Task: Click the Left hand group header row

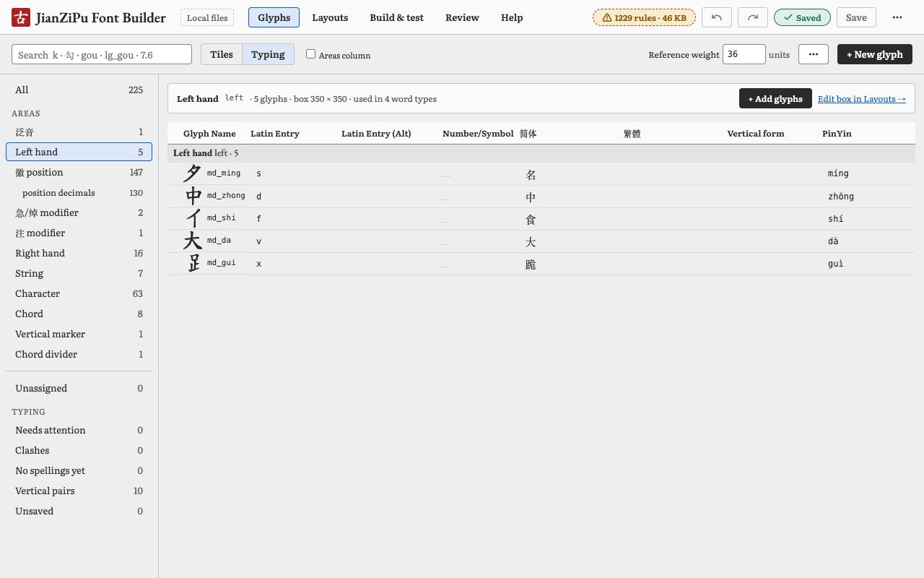Action: tap(541, 153)
